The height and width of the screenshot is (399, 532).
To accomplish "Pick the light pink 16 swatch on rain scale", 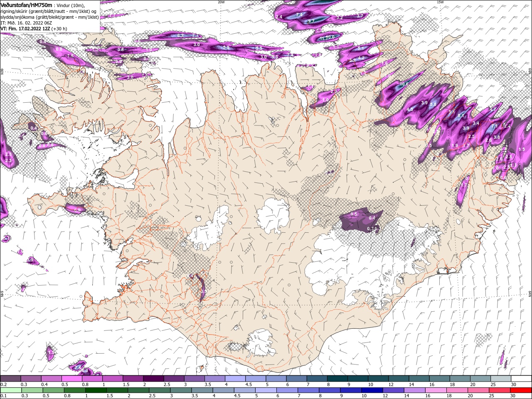I will point(435,390).
